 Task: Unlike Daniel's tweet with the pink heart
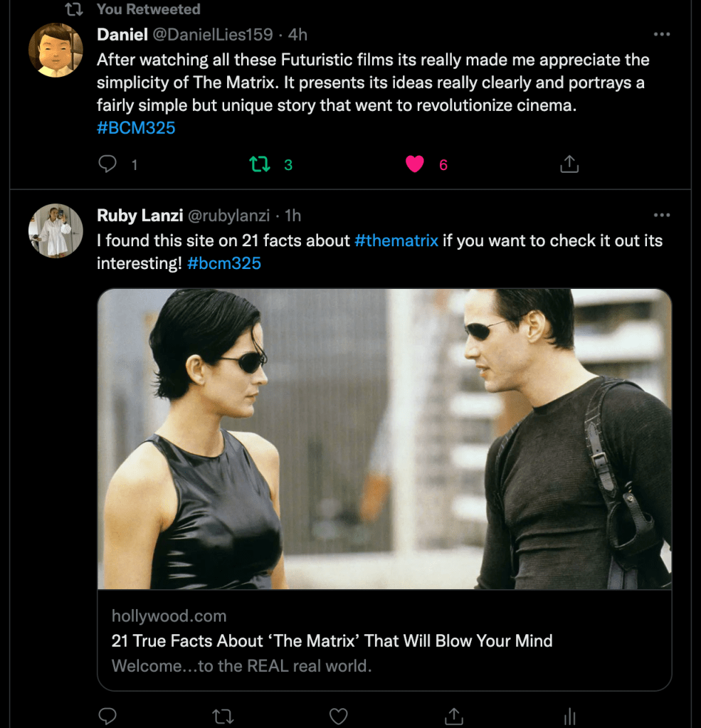coord(415,164)
